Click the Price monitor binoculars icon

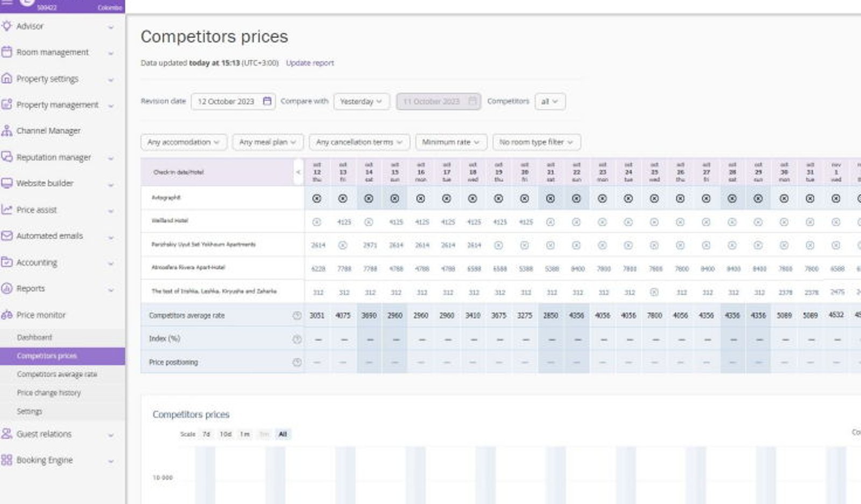click(7, 315)
